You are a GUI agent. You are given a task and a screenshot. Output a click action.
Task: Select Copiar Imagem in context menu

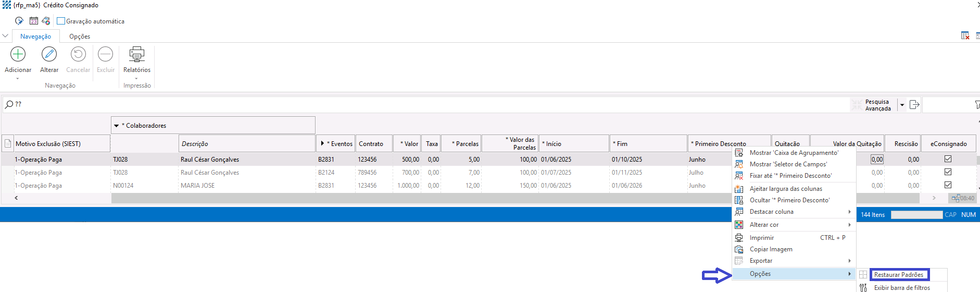pos(771,249)
